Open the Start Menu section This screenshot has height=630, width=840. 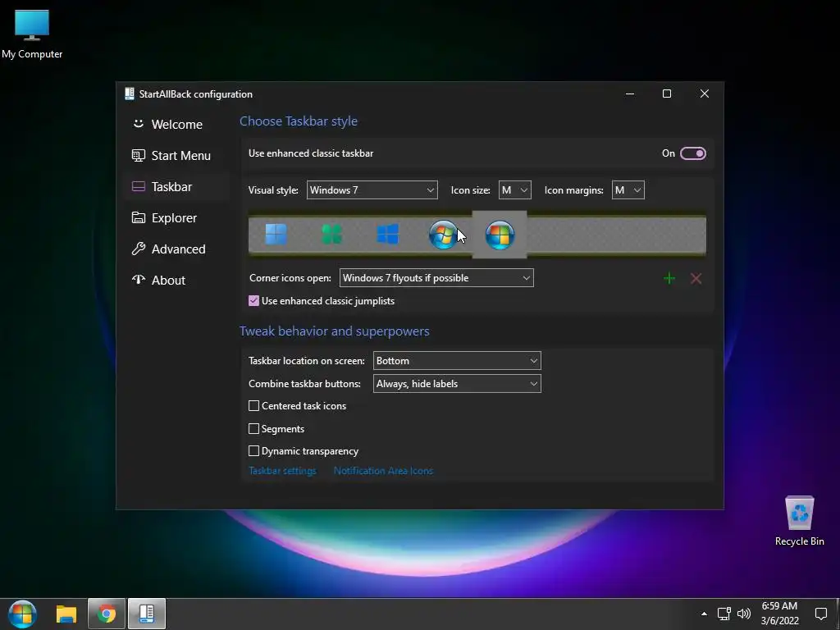coord(177,155)
